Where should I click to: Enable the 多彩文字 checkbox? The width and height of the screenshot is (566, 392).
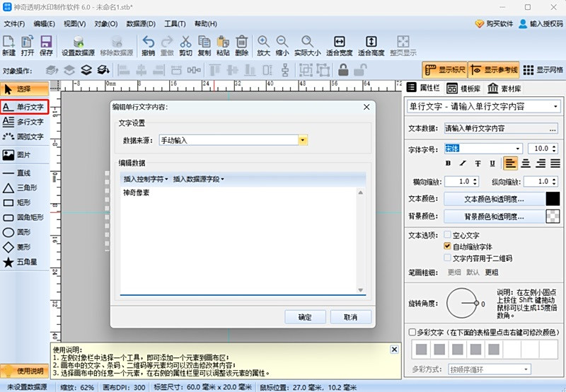(x=412, y=332)
